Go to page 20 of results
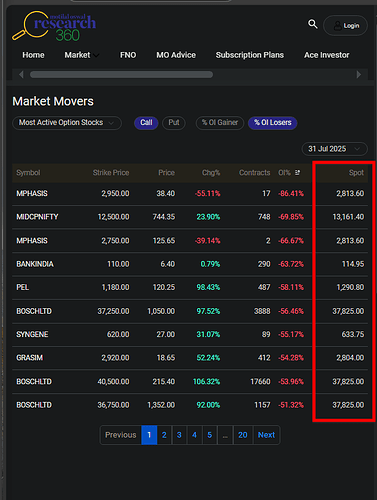Screen dimensions: 377x500 (243, 435)
